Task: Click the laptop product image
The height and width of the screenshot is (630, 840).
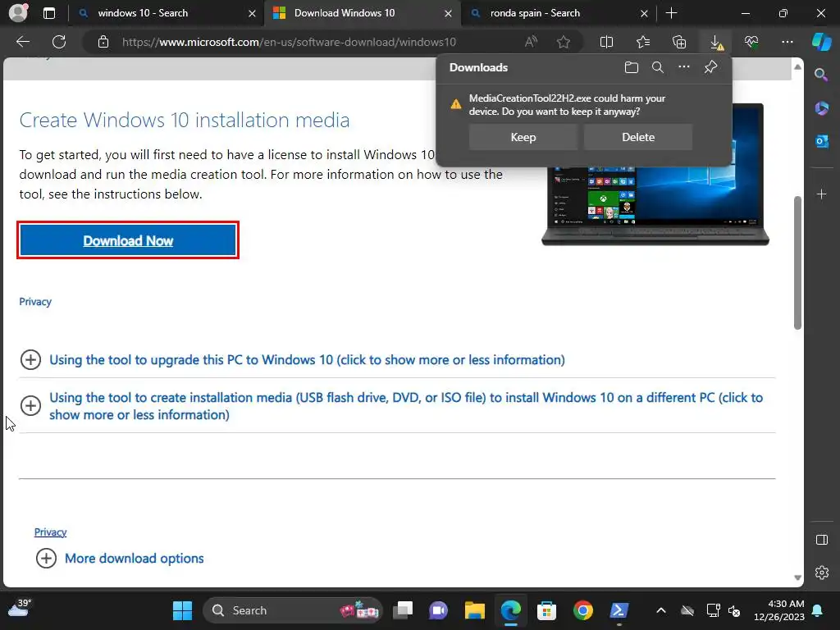Action: click(655, 176)
